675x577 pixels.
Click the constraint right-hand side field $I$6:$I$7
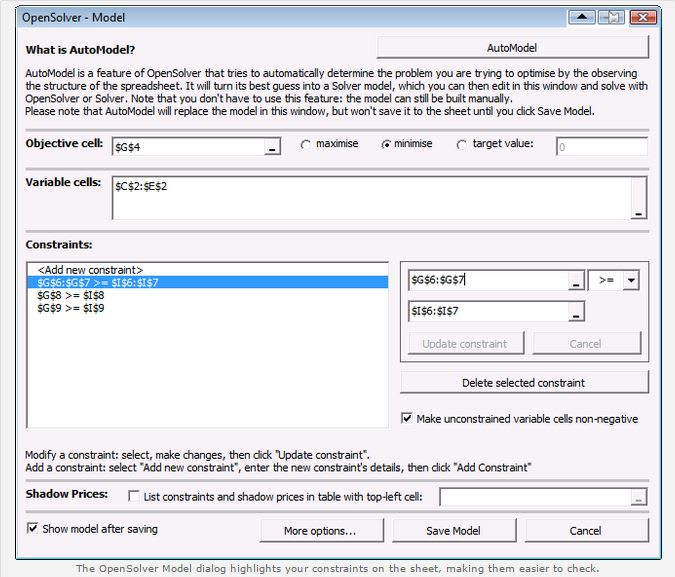coord(488,311)
